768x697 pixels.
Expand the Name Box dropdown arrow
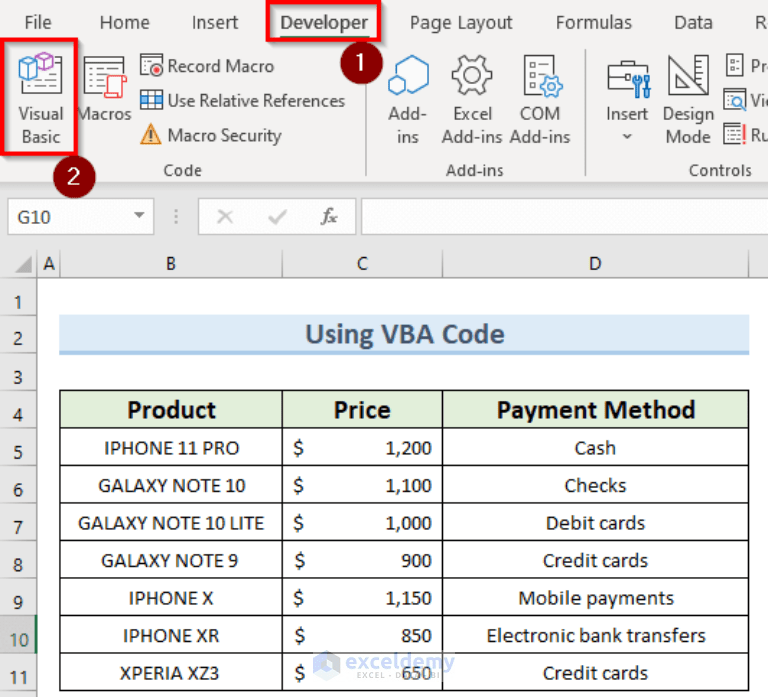(x=140, y=216)
